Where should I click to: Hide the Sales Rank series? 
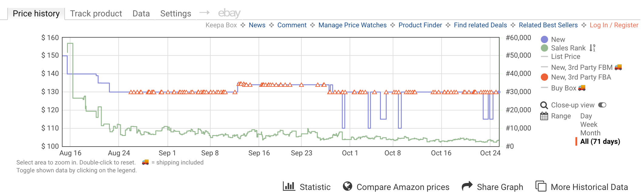(568, 48)
